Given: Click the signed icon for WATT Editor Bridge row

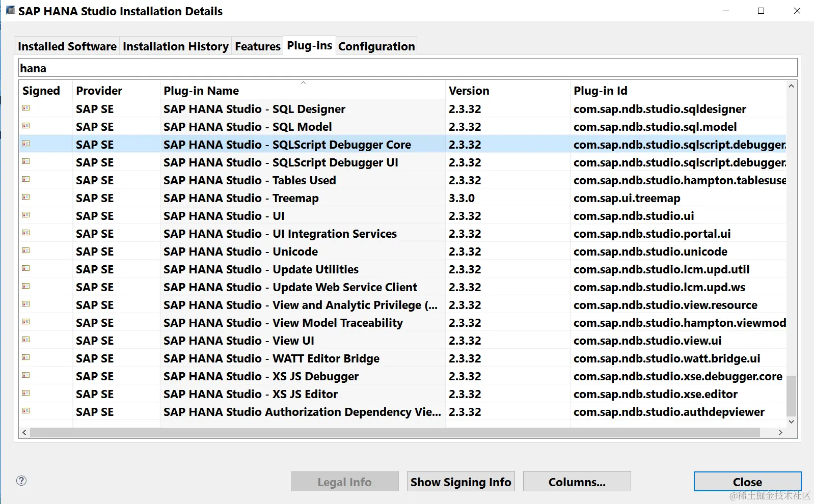Looking at the screenshot, I should click(x=26, y=357).
